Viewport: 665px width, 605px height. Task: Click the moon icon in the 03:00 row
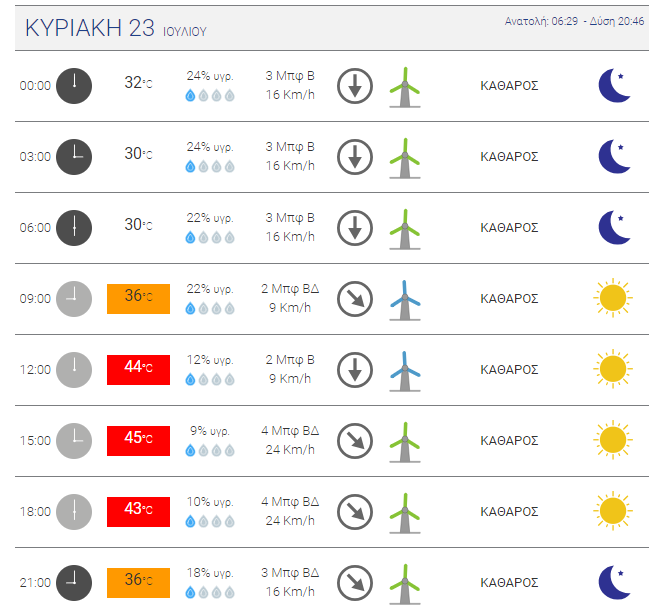click(614, 156)
